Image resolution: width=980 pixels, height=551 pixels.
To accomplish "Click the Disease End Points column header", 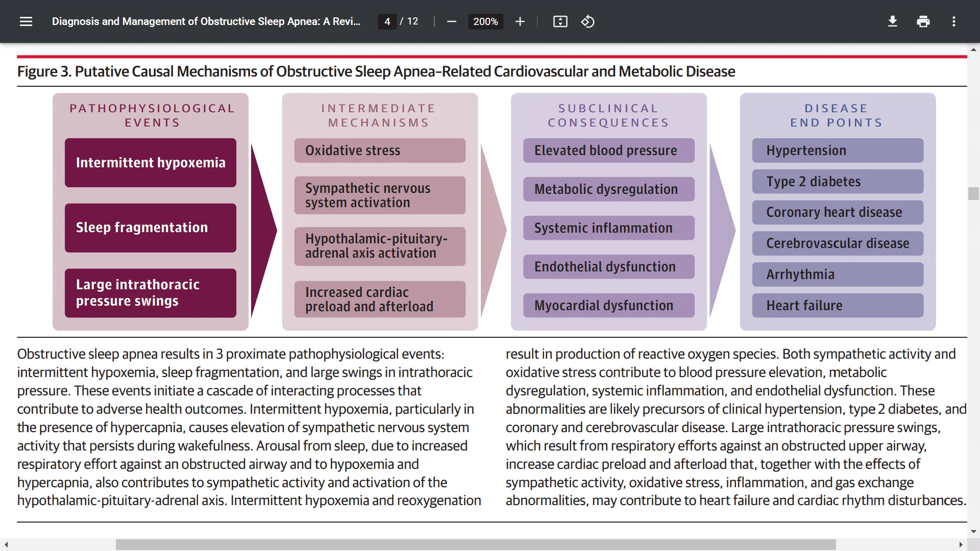I will click(837, 115).
